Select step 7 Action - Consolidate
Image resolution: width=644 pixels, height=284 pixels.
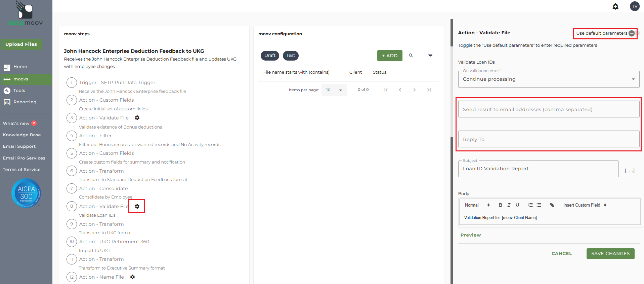tap(103, 188)
